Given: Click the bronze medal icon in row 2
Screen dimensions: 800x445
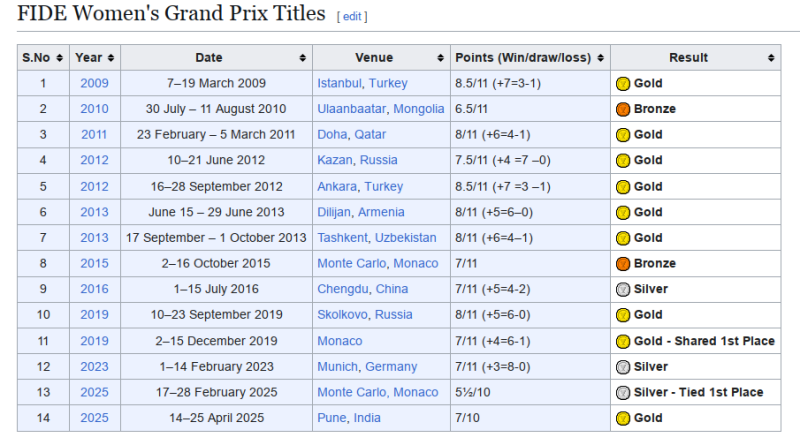Looking at the screenshot, I should pos(622,109).
